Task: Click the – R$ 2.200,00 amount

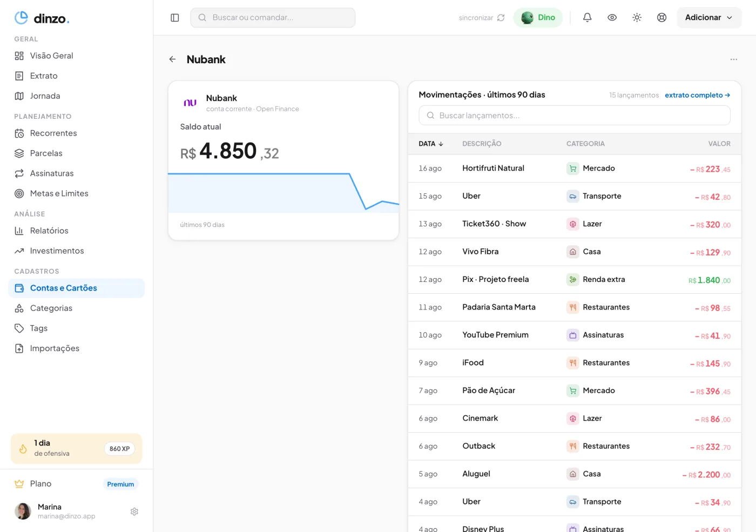Action: click(706, 475)
